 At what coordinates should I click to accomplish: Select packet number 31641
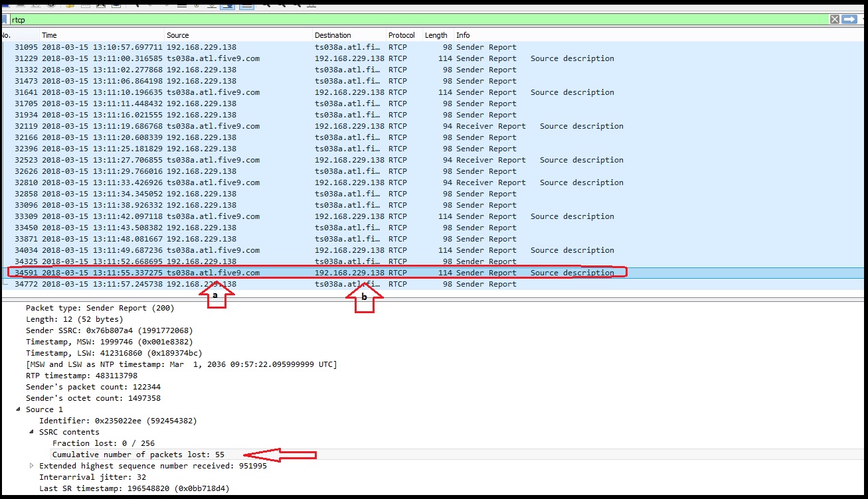[434, 92]
